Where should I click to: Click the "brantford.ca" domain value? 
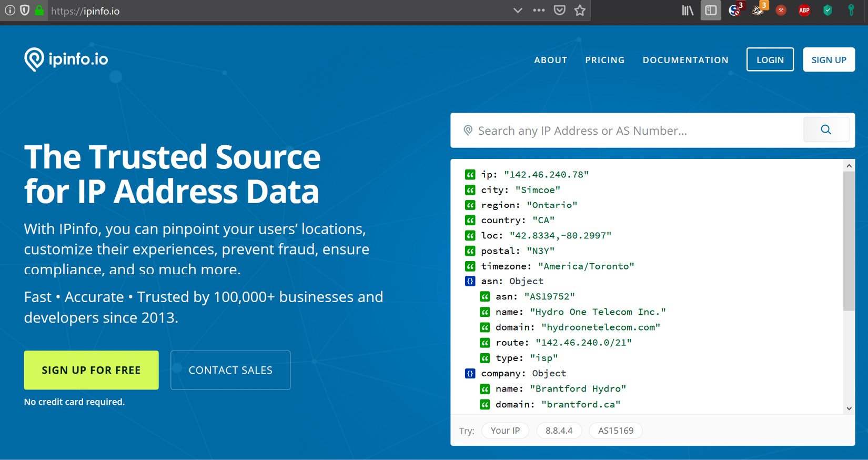(x=581, y=404)
